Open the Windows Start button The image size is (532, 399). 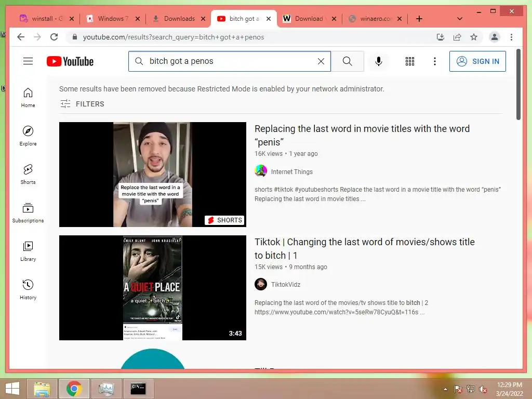tap(12, 389)
